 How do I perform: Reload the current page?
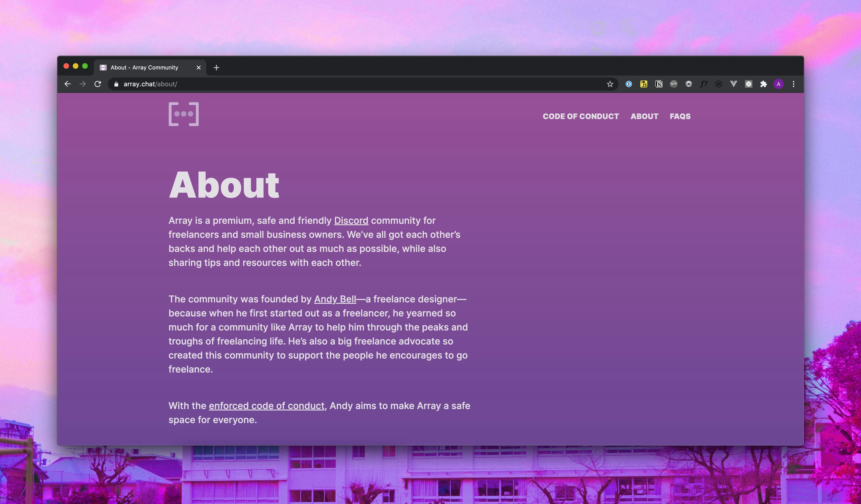click(x=98, y=84)
